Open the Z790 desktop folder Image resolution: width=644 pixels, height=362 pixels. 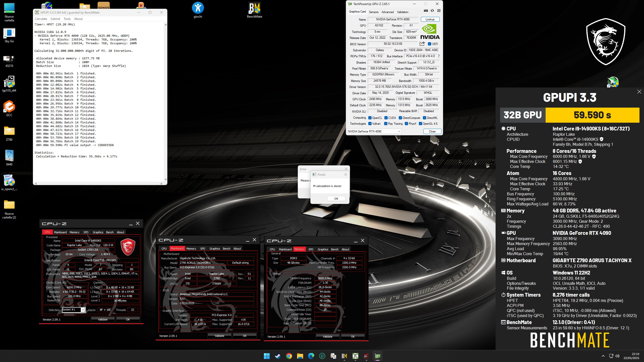(x=9, y=133)
